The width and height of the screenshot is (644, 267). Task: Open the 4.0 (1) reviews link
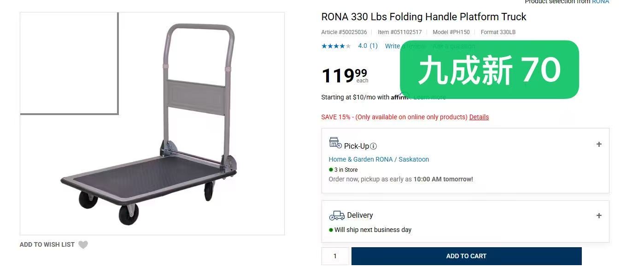(368, 46)
